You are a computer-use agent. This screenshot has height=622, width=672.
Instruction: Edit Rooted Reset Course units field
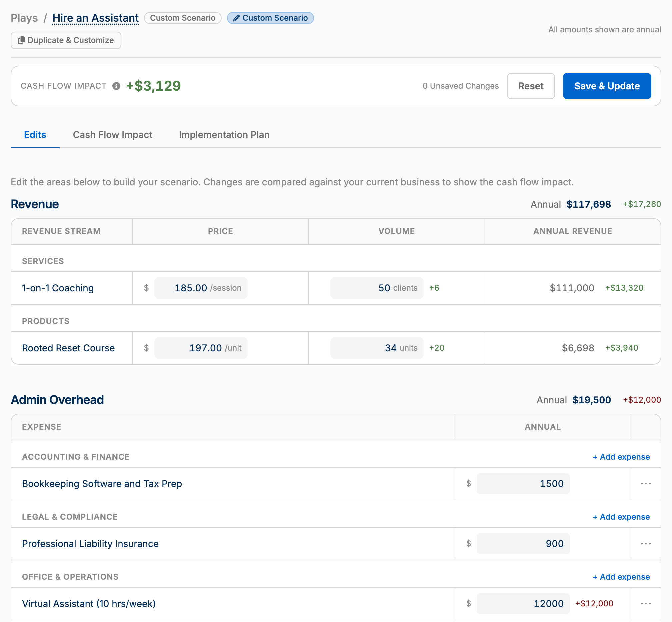(377, 348)
